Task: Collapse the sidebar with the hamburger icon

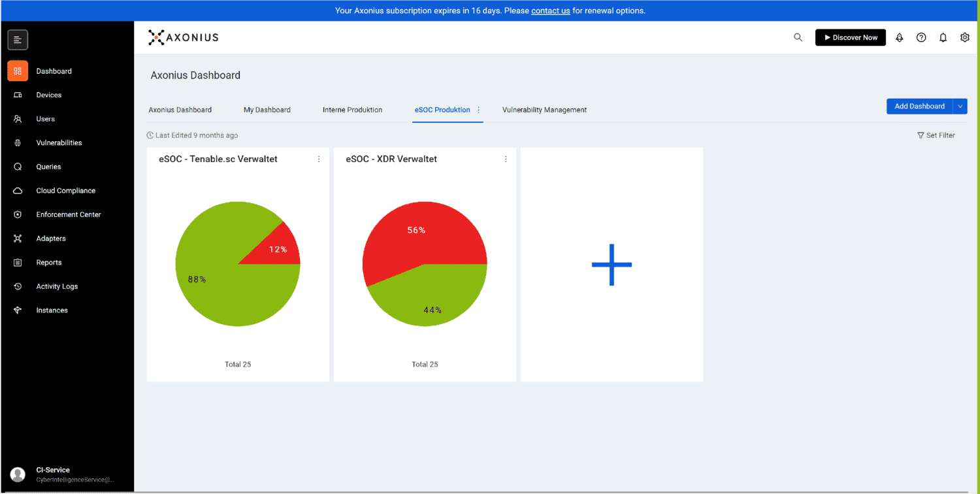Action: point(18,40)
